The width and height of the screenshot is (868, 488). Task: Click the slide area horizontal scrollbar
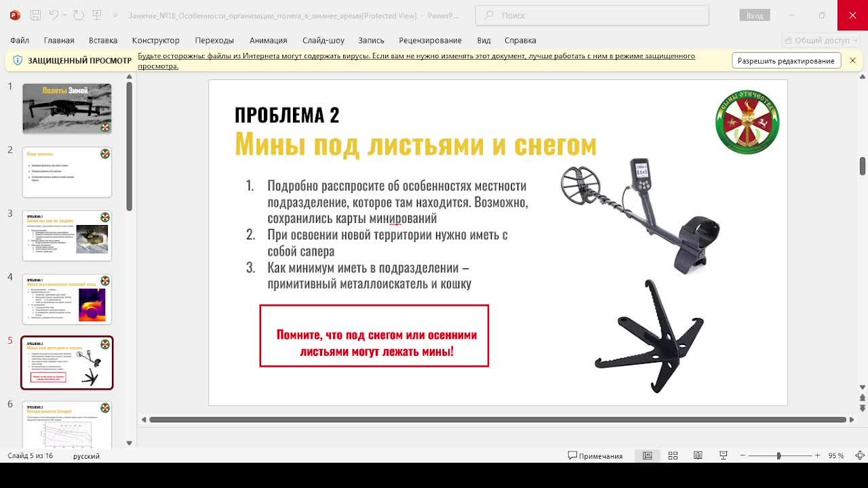point(497,420)
